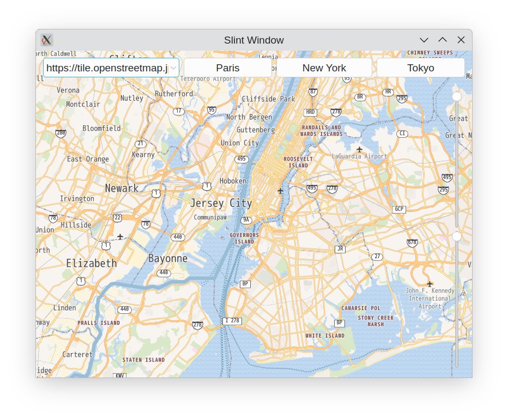Minimize the Slint Window
508x420 pixels.
tap(424, 40)
